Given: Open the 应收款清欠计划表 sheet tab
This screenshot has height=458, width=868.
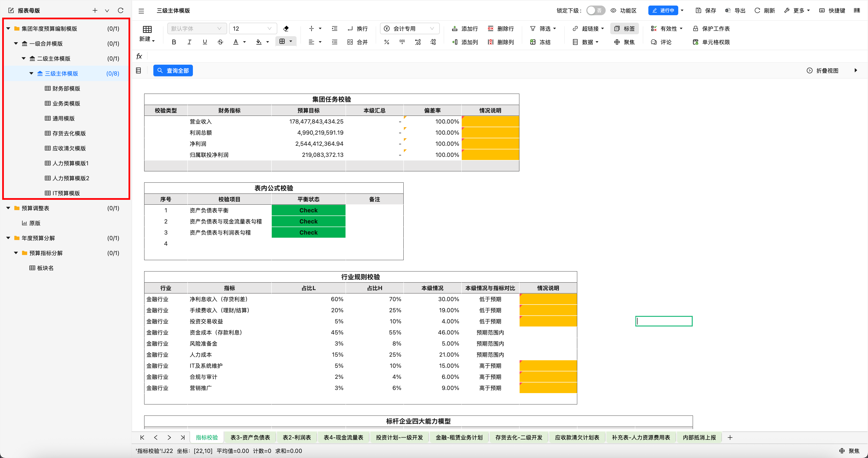Looking at the screenshot, I should [x=577, y=437].
